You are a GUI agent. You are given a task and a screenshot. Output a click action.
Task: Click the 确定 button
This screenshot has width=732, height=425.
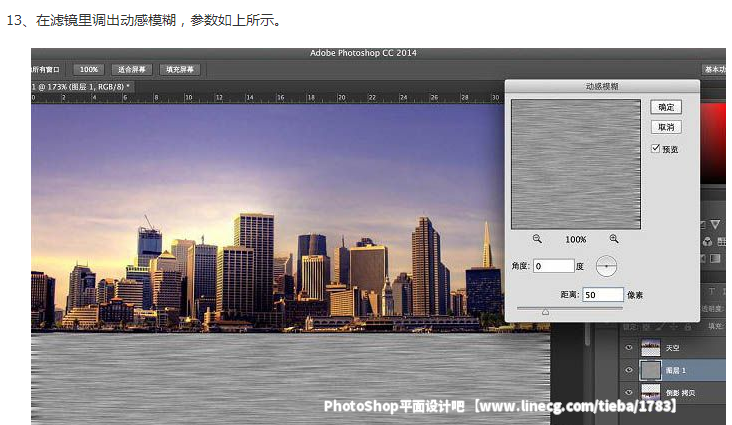[666, 107]
